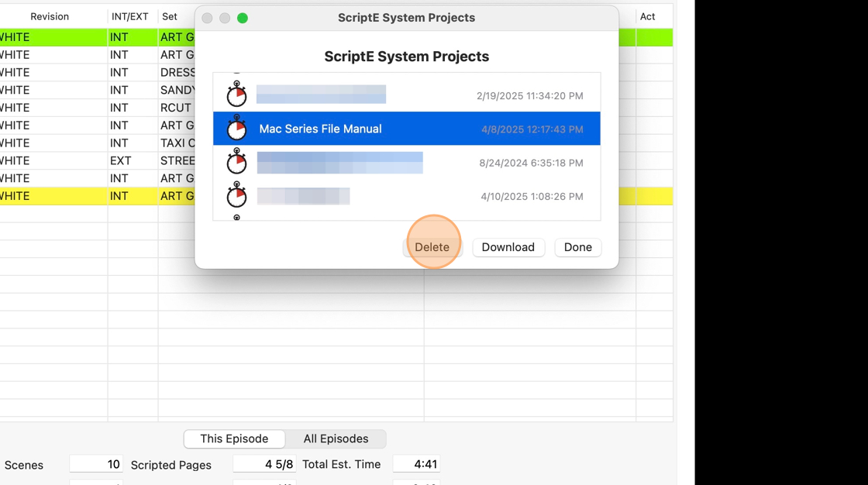Click the stopwatch icon of the 4/10/2025 project
The width and height of the screenshot is (868, 485).
click(x=237, y=195)
